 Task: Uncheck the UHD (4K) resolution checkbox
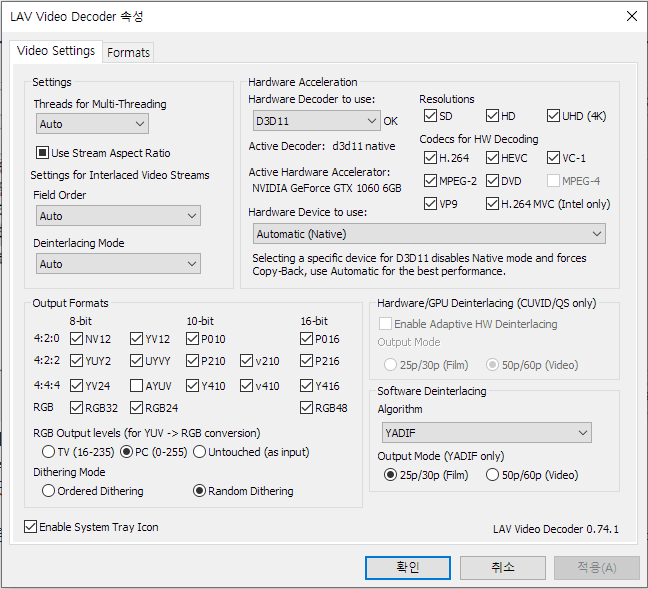(554, 116)
